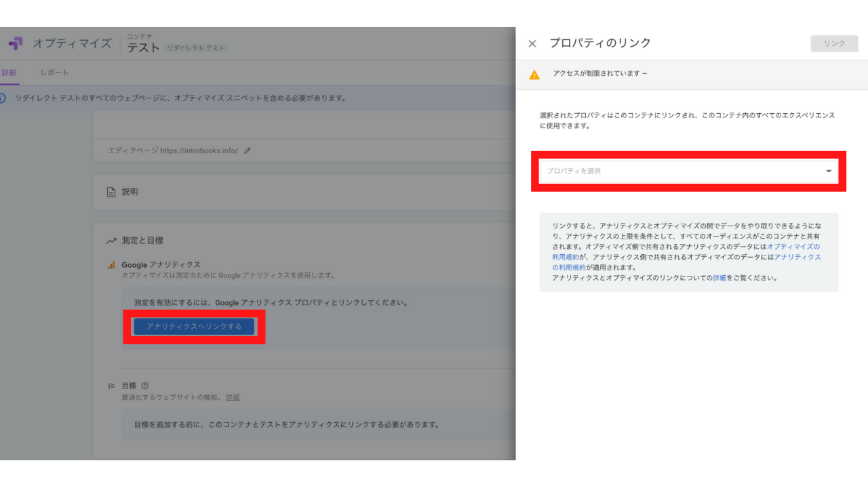Viewport: 868px width, 488px height.
Task: Click アナリティクスへリンクする button
Action: [x=194, y=327]
